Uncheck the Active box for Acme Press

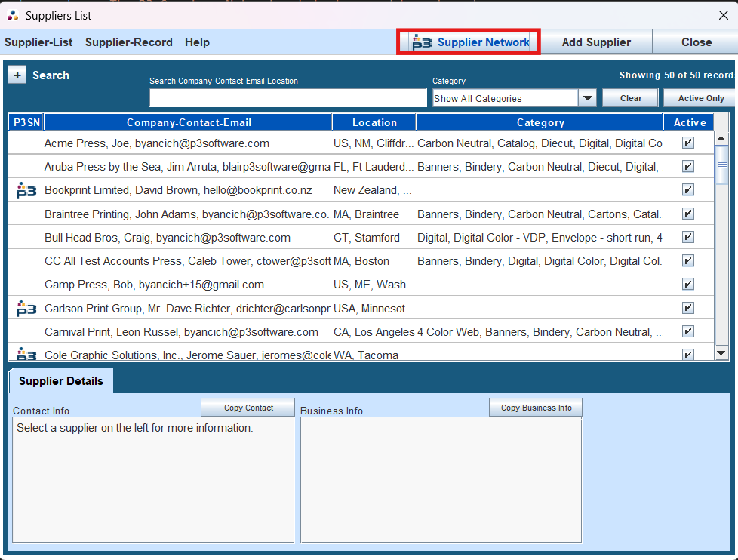coord(687,143)
